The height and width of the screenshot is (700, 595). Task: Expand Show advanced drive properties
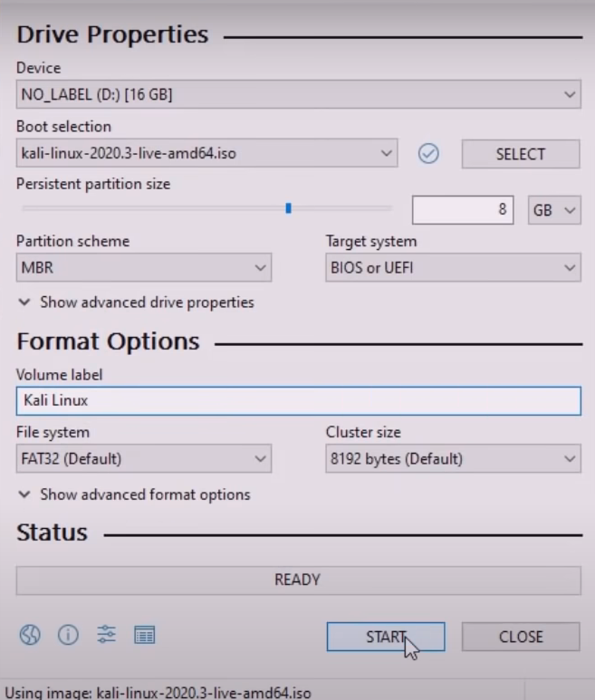click(136, 302)
